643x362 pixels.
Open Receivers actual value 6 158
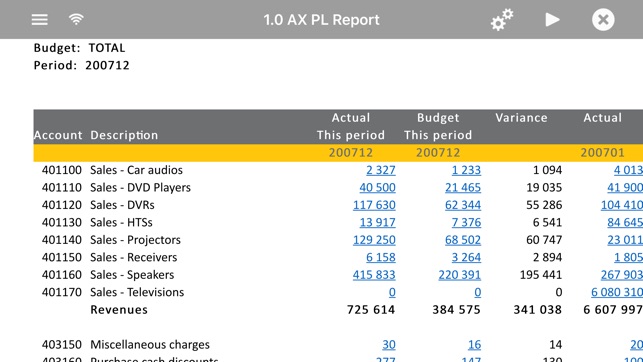click(381, 257)
